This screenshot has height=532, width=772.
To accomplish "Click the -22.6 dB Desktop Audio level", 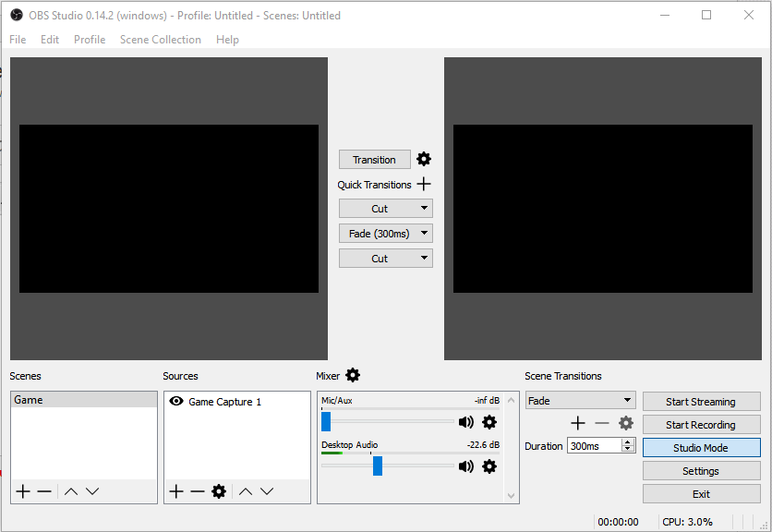I will point(483,445).
